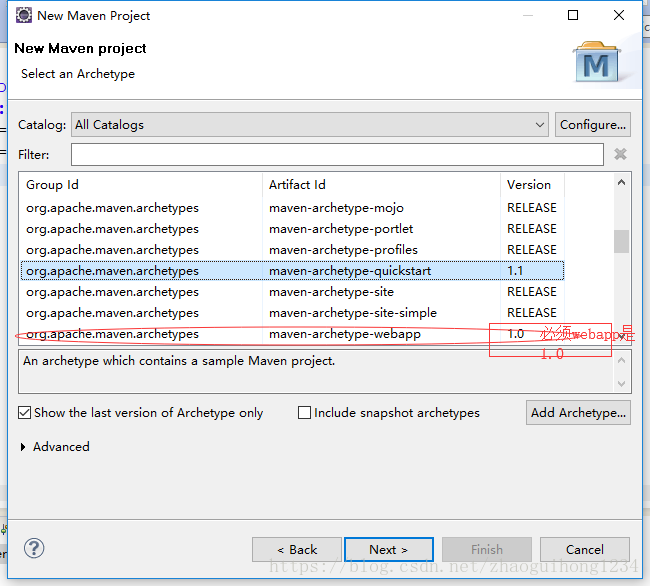Image resolution: width=650 pixels, height=586 pixels.
Task: Click the archetype description text
Action: pos(179,361)
